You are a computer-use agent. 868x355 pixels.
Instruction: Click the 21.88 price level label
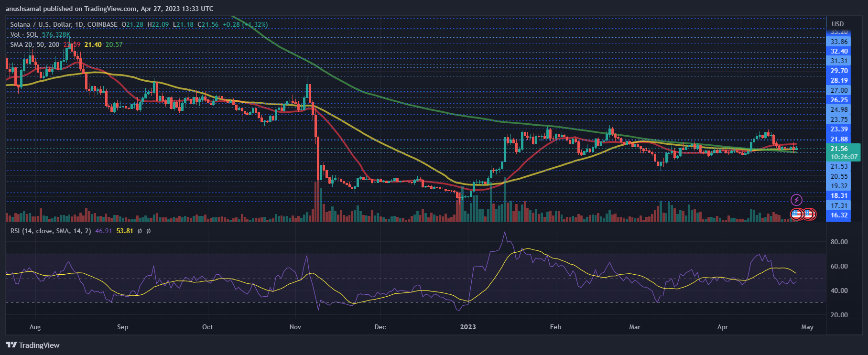(839, 139)
